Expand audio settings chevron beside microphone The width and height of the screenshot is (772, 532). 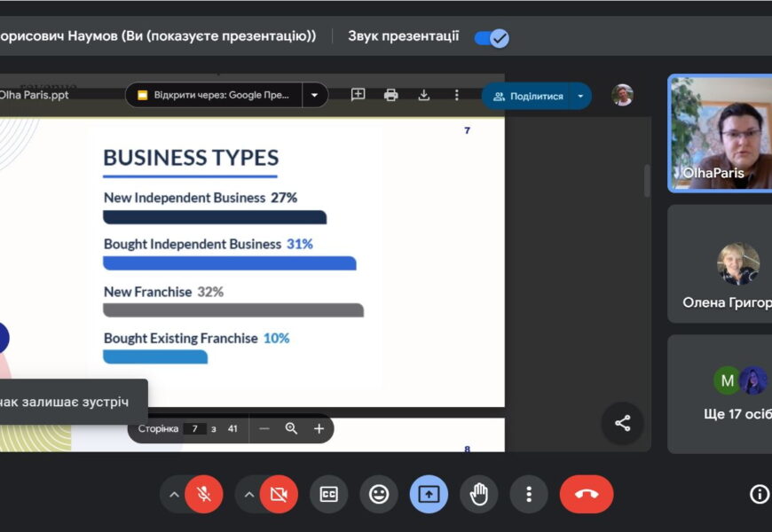174,495
